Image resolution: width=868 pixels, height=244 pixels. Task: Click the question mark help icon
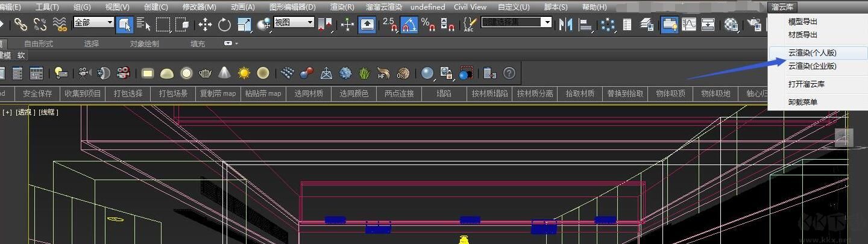coord(509,74)
